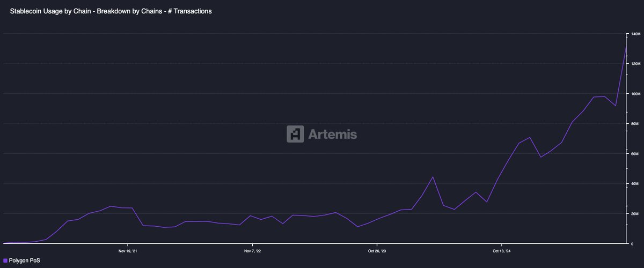Click the Nov 19, '21 x-axis label
The height and width of the screenshot is (268, 644).
click(127, 250)
